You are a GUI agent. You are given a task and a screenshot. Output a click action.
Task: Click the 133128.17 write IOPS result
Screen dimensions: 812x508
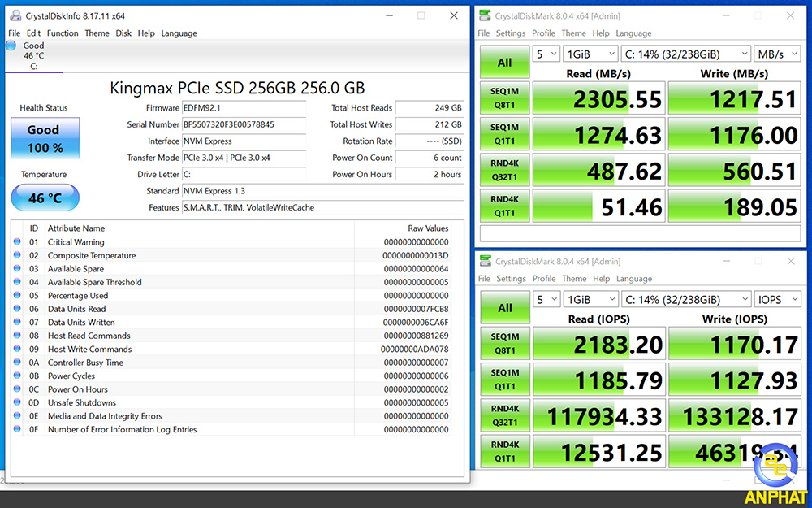735,415
